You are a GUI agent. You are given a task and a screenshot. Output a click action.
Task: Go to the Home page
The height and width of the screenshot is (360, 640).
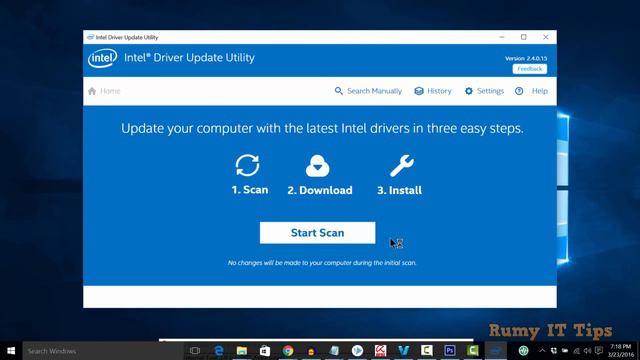(x=104, y=91)
